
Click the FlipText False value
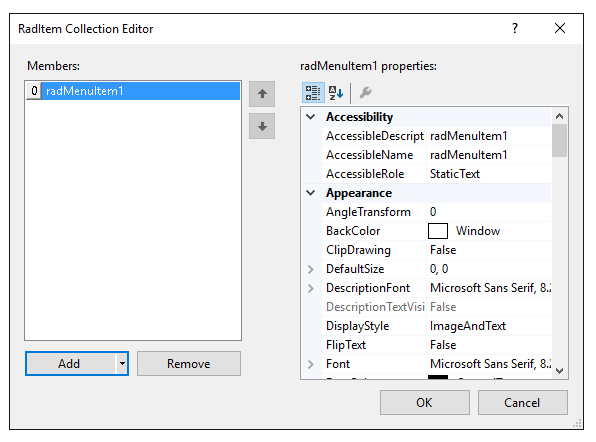(443, 345)
